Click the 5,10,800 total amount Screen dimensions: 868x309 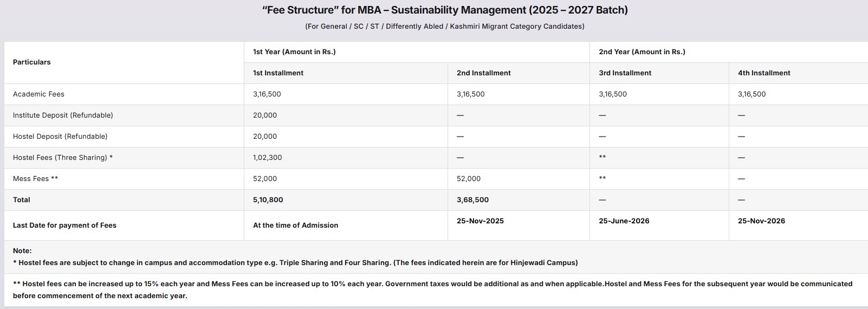click(x=268, y=200)
